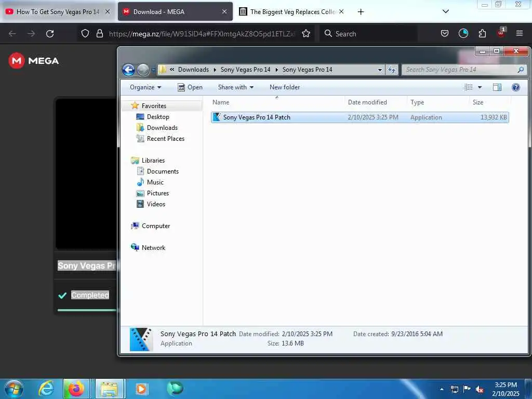The height and width of the screenshot is (399, 532).
Task: Click first Sony Vegas Pro 14 breadcrumb
Action: (245, 70)
